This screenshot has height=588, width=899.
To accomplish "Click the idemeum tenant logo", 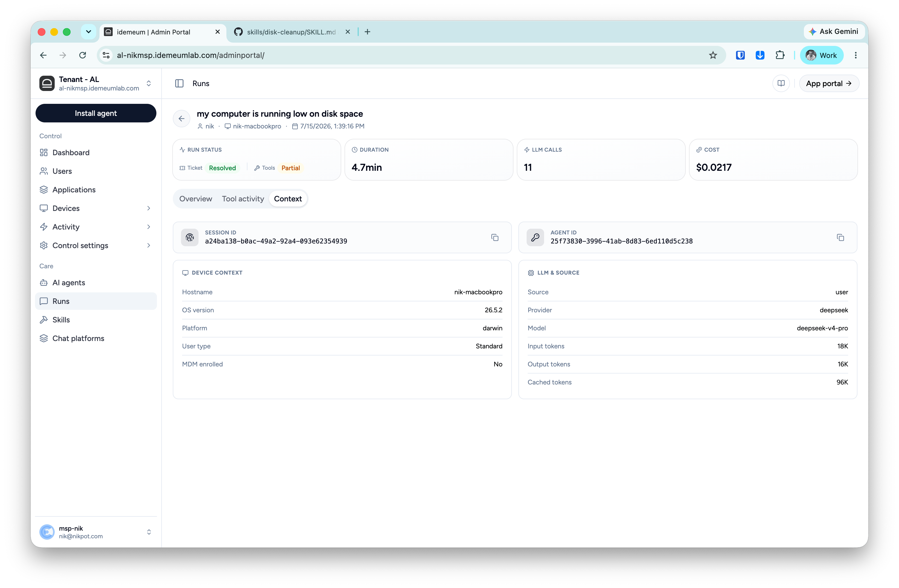I will coord(47,83).
